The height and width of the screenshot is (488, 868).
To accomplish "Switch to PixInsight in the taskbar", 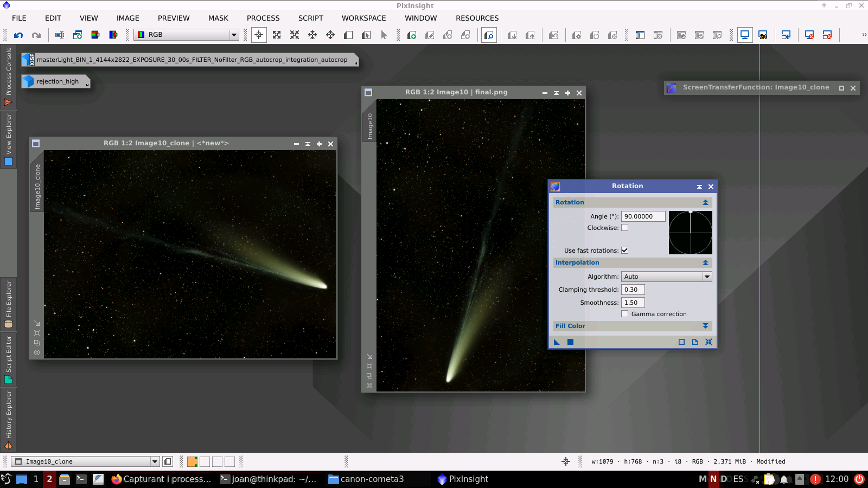I will (463, 479).
